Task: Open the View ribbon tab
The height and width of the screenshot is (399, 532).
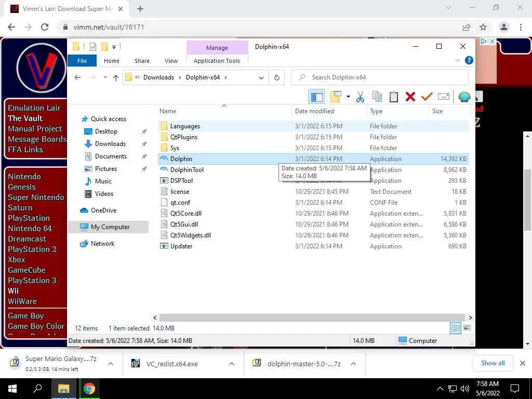Action: (x=171, y=61)
